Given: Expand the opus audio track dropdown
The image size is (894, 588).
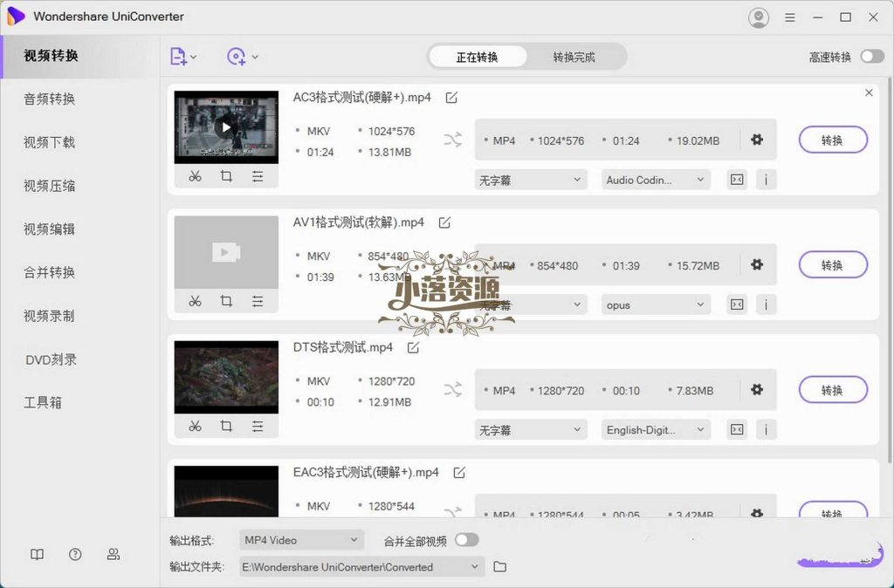Looking at the screenshot, I should pyautogui.click(x=656, y=304).
